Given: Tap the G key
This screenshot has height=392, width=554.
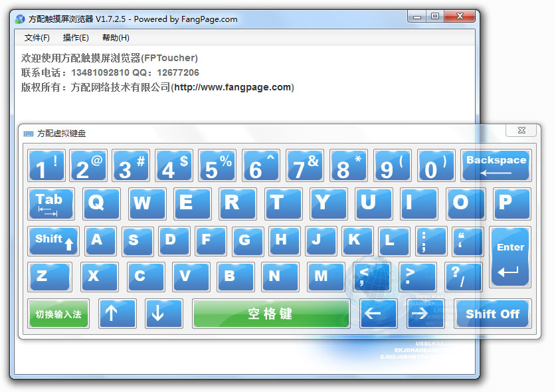Looking at the screenshot, I should point(248,241).
